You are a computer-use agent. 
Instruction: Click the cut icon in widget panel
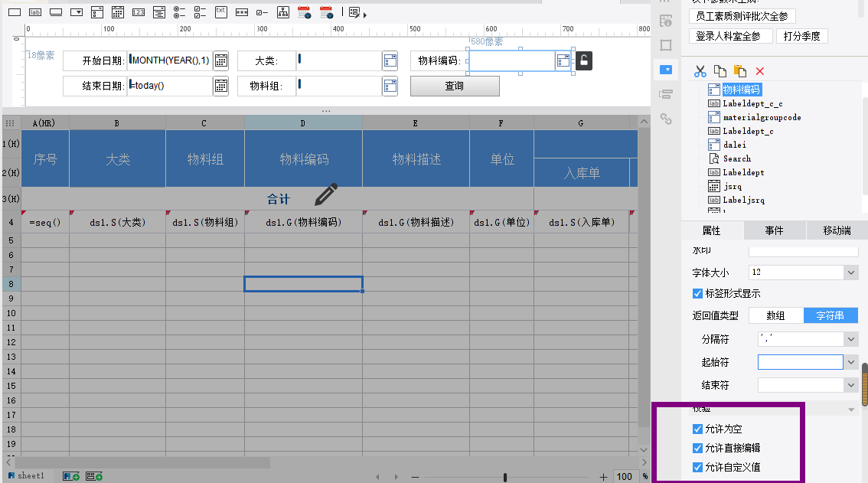coord(700,71)
